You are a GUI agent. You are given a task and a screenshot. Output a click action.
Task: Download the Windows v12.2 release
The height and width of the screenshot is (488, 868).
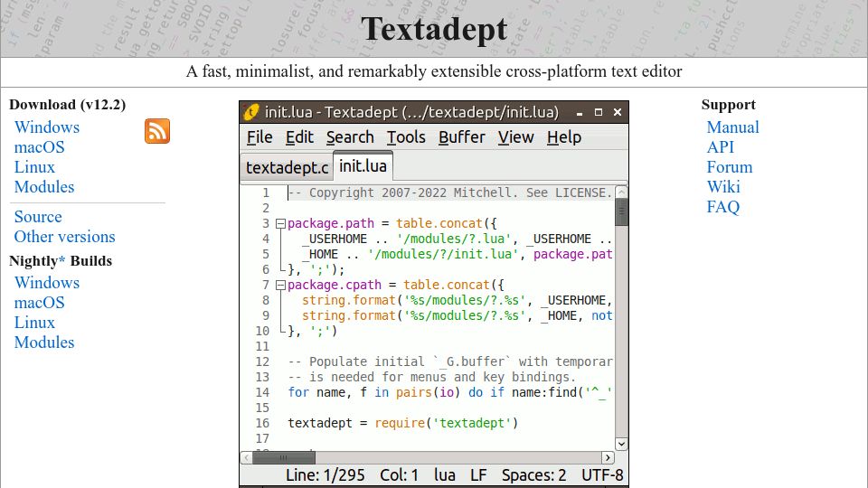click(47, 127)
